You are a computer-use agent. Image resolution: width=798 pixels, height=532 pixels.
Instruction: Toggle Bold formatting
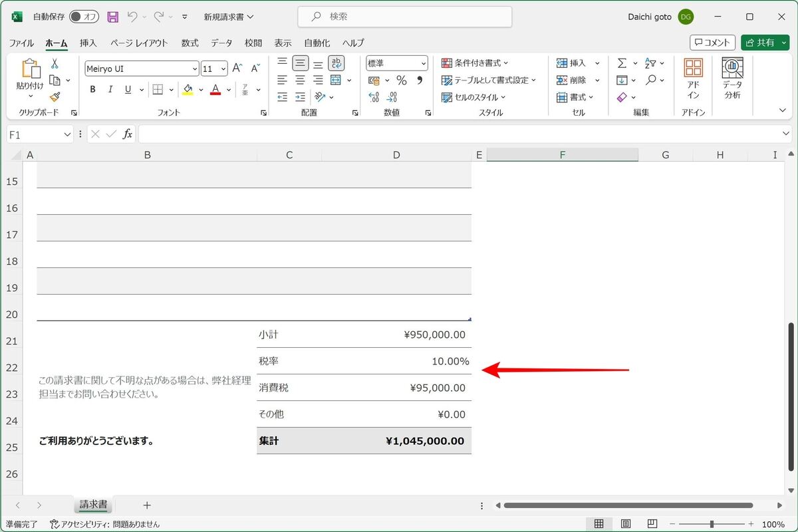[92, 90]
